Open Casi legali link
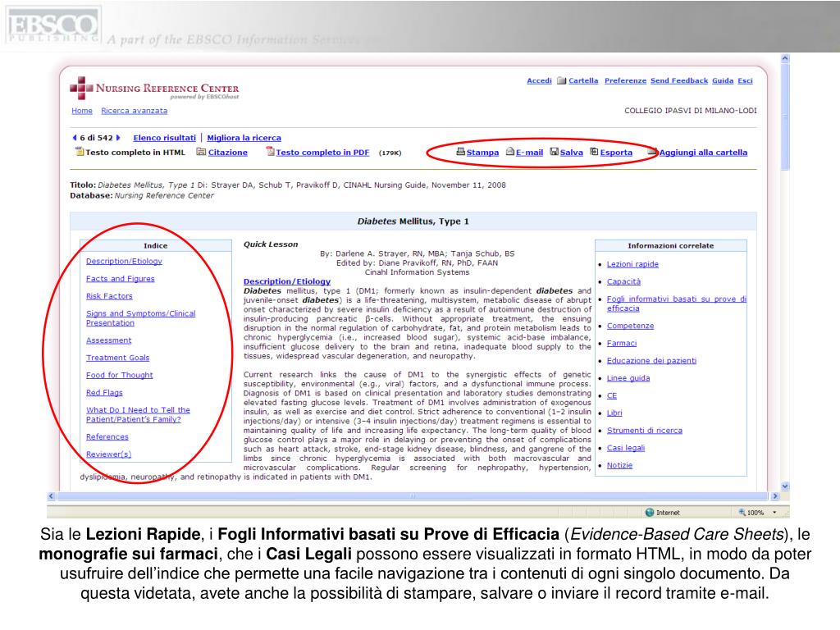 tap(626, 448)
